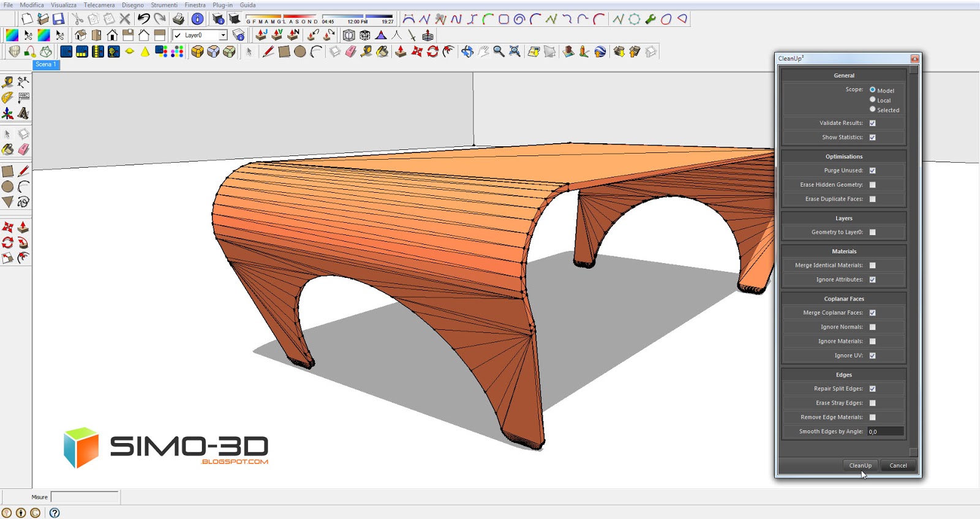Create a new file with the blank page icon
This screenshot has height=519, width=980.
click(x=26, y=19)
